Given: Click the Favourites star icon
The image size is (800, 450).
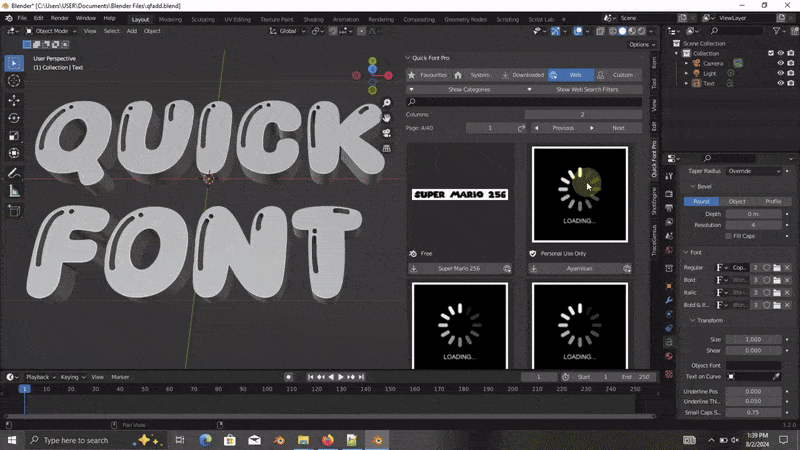Looking at the screenshot, I should pos(411,75).
